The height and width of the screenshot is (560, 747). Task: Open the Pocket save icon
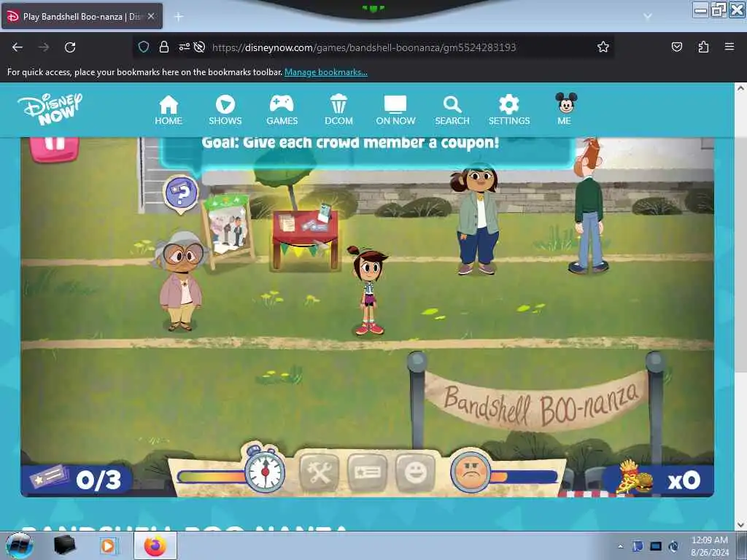tap(676, 47)
